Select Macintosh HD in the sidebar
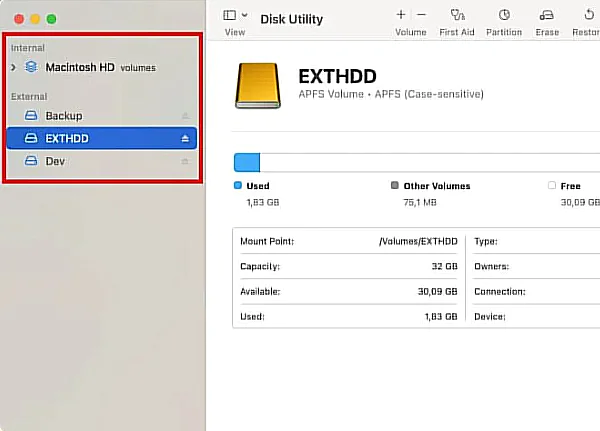The image size is (600, 431). coord(80,67)
